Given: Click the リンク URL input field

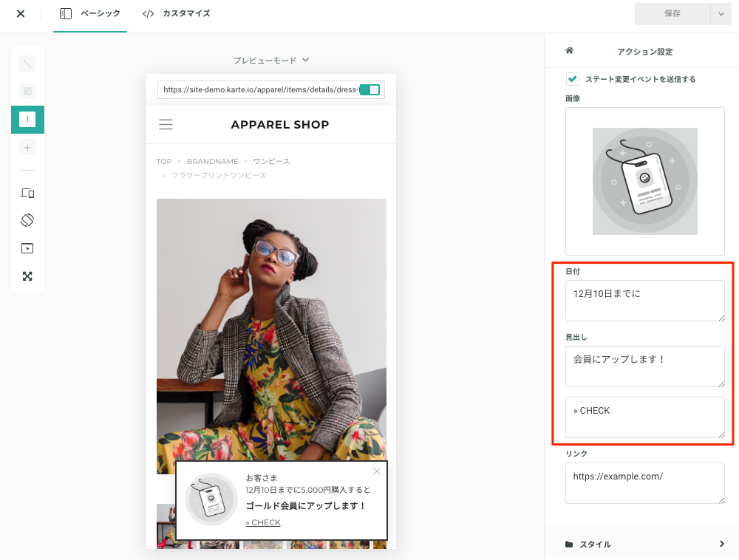Looking at the screenshot, I should (x=644, y=483).
